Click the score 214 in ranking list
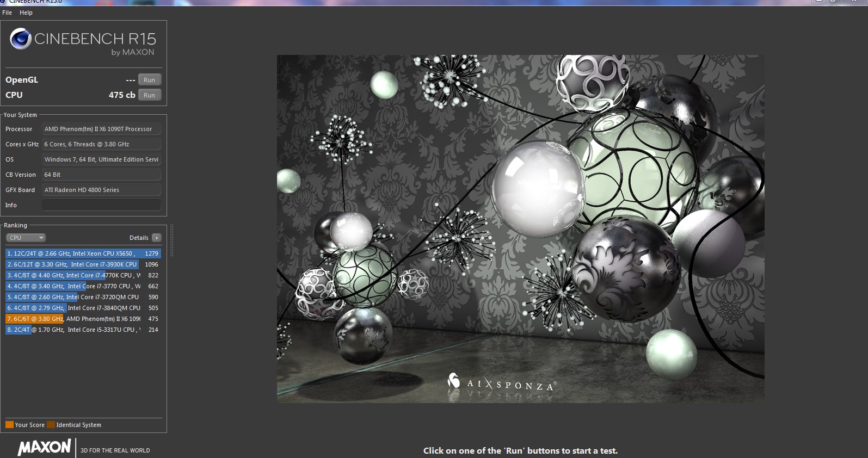 [153, 330]
